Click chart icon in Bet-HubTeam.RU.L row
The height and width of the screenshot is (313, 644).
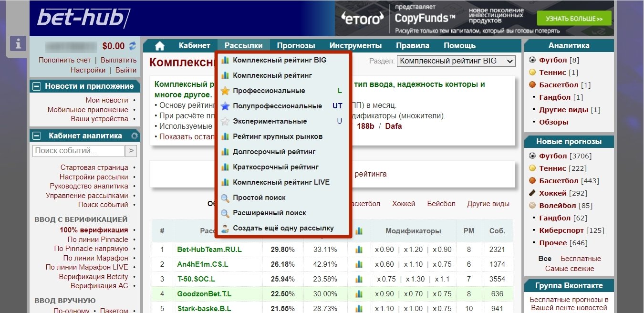359,250
